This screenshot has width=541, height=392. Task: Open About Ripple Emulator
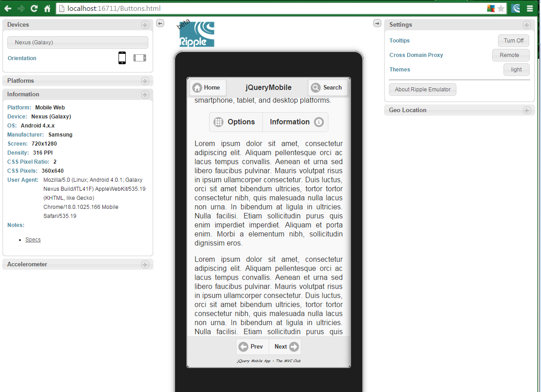[x=422, y=90]
